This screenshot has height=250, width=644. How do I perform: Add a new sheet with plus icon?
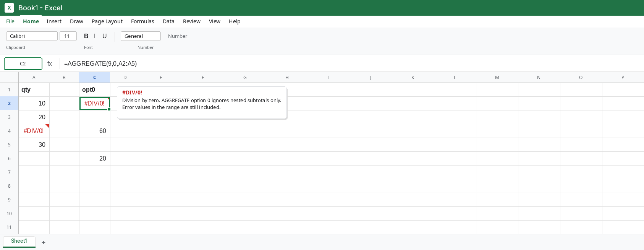pos(44,242)
